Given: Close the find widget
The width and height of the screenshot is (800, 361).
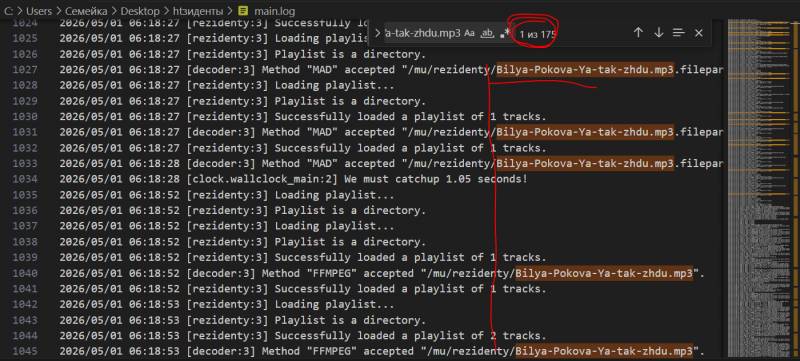Looking at the screenshot, I should point(698,33).
